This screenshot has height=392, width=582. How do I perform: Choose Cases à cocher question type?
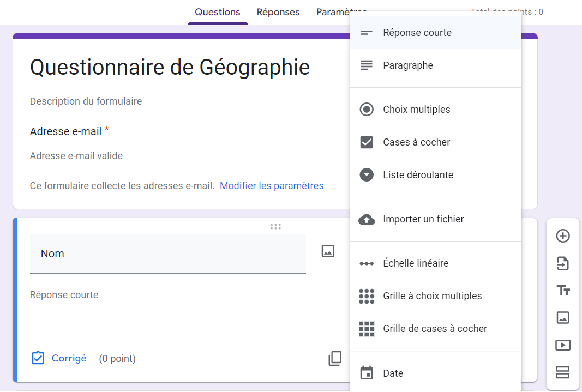pos(417,142)
